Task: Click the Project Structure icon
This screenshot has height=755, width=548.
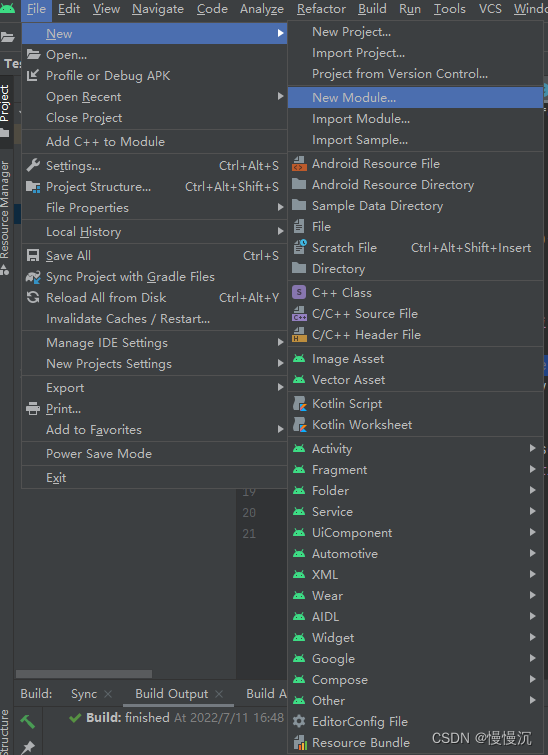Action: click(33, 187)
